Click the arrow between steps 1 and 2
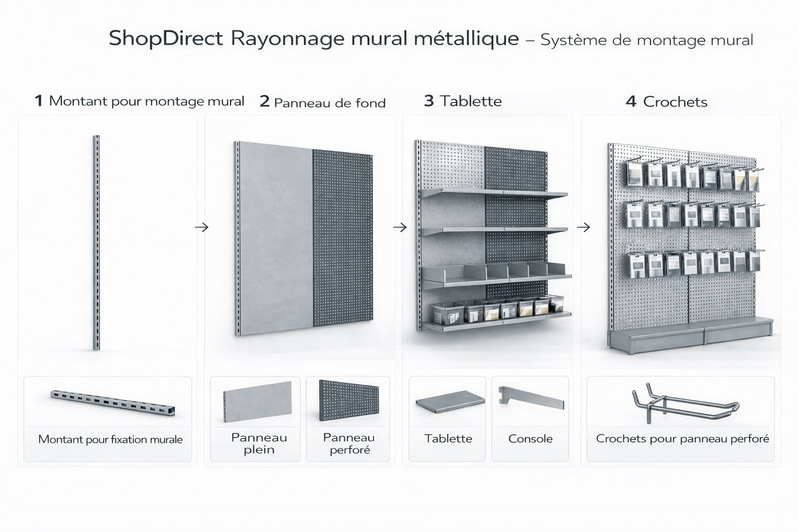798x532 pixels. pos(201,227)
